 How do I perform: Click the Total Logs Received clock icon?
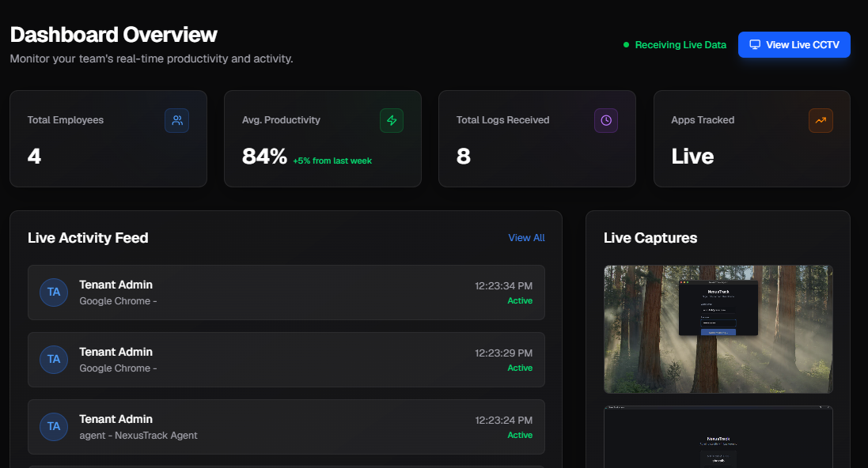[606, 120]
